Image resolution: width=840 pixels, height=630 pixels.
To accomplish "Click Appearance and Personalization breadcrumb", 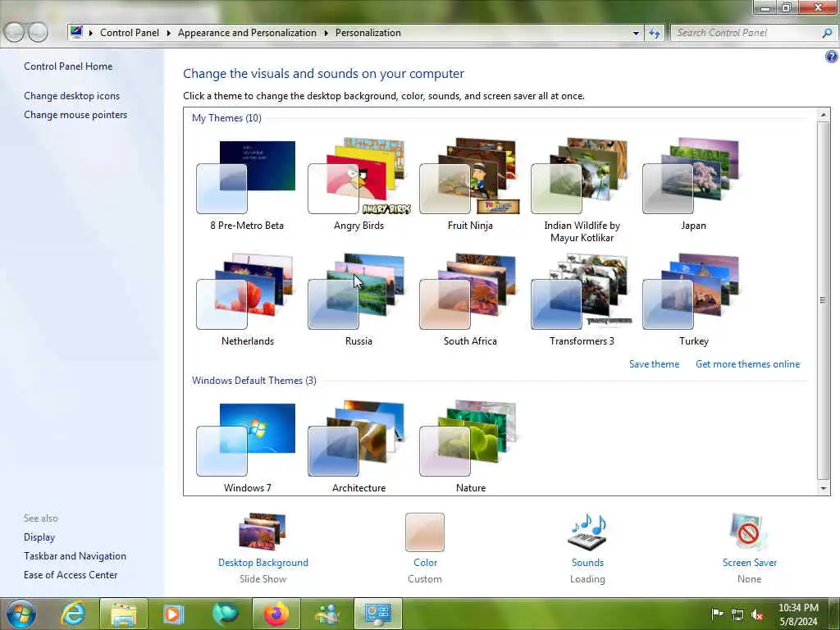I will [x=247, y=33].
